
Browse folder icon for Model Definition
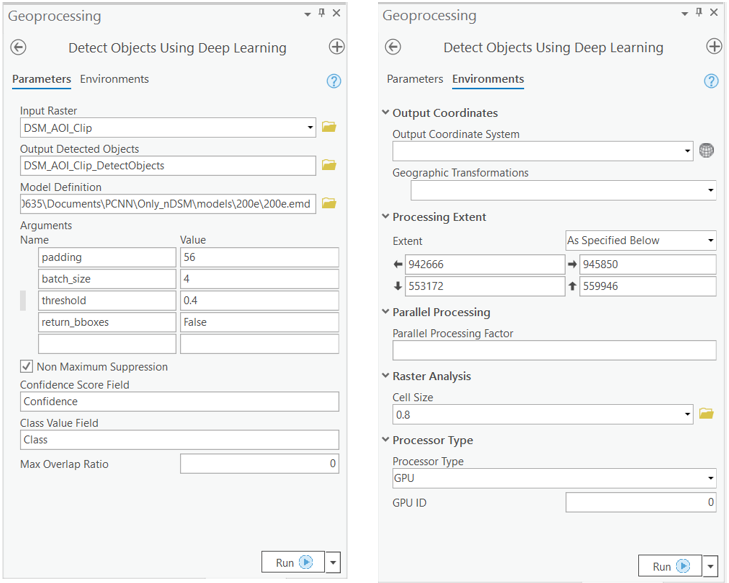(x=329, y=204)
